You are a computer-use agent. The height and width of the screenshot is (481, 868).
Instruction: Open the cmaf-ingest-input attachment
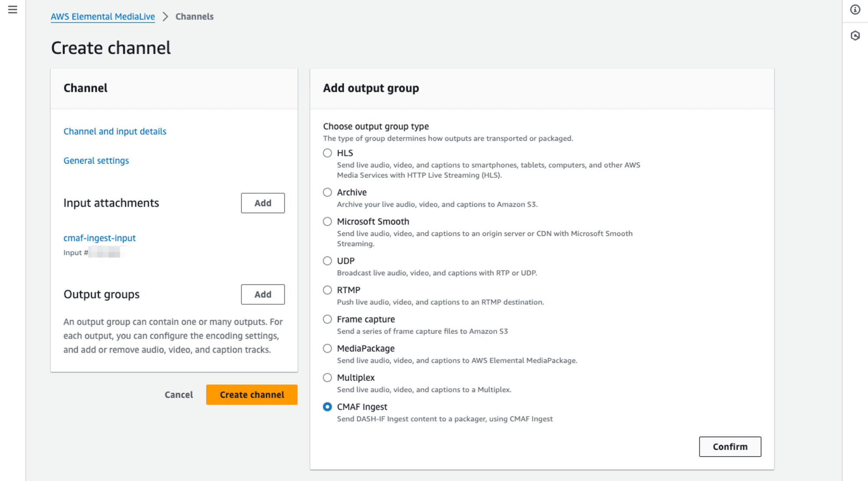[99, 238]
